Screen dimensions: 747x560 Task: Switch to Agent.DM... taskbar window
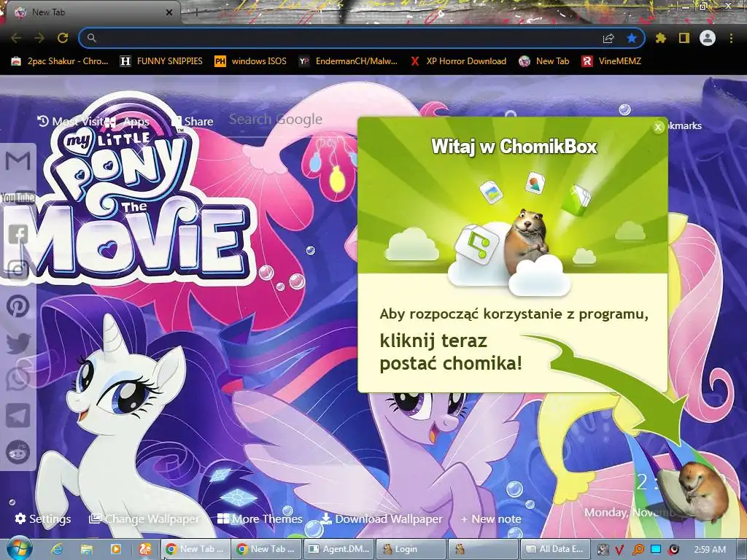click(339, 549)
